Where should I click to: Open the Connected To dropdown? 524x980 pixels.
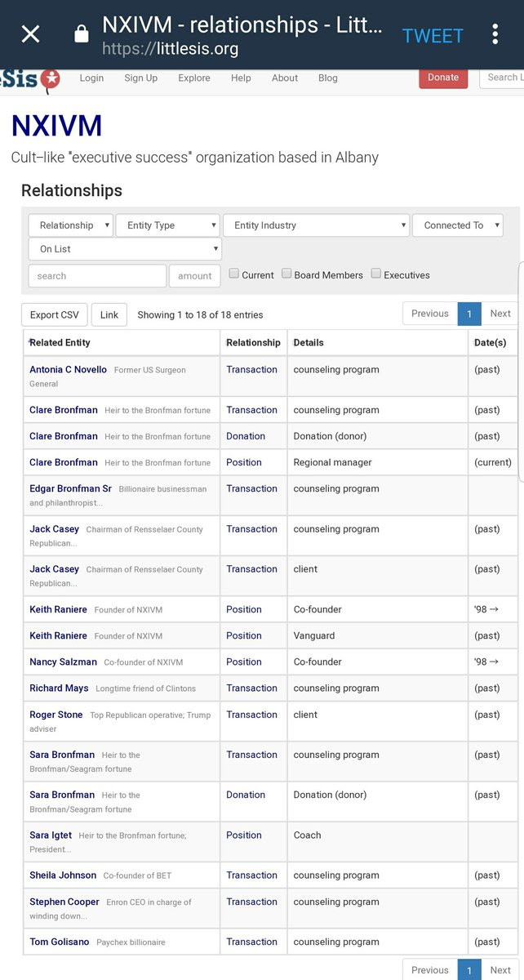(458, 225)
